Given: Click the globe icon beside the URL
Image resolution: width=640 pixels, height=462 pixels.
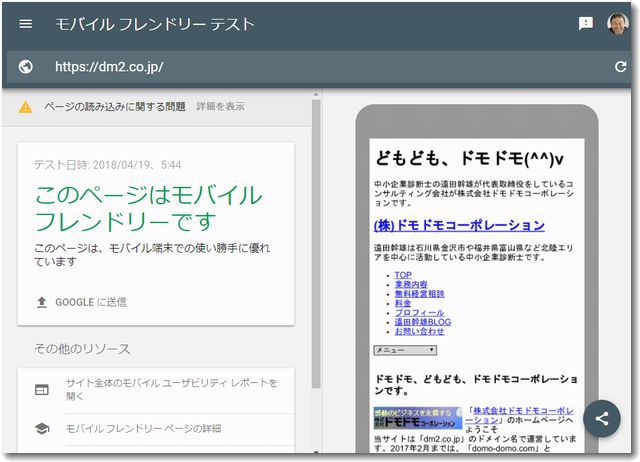Looking at the screenshot, I should pyautogui.click(x=26, y=67).
